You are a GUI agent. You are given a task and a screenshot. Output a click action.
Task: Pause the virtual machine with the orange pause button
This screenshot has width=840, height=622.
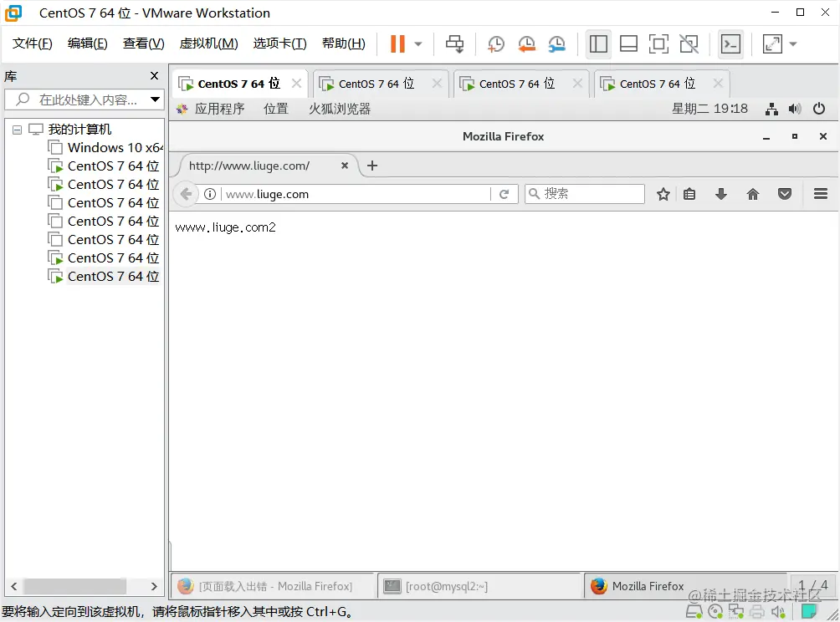click(397, 44)
